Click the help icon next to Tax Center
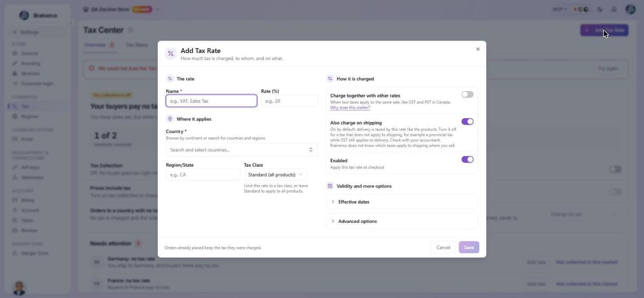 131,30
